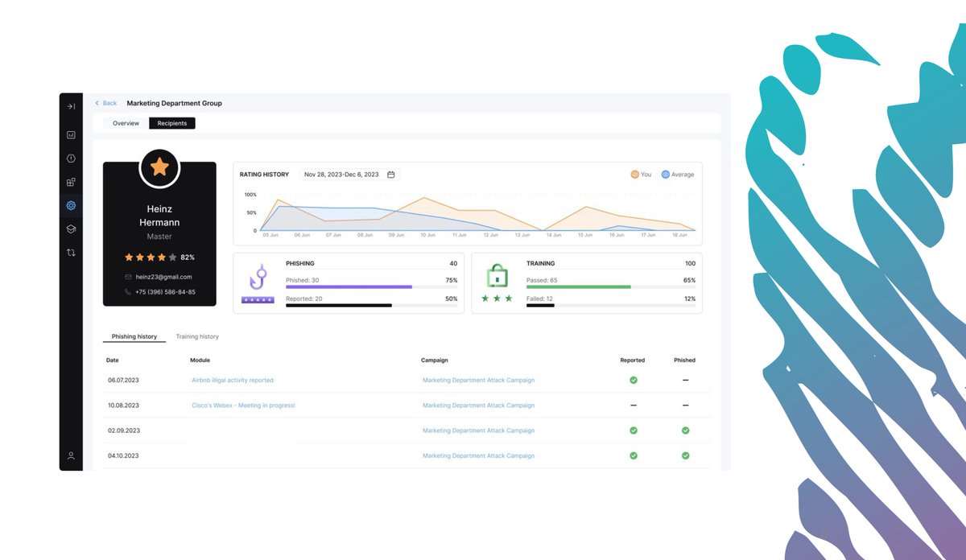Open the sync arrows icon in sidebar
Viewport: 966px width, 560px height.
[71, 252]
